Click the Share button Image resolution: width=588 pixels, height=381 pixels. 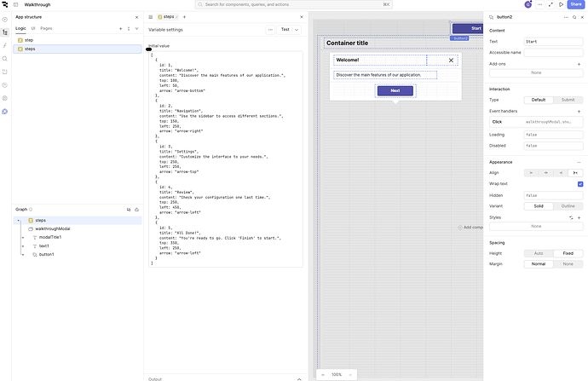[x=575, y=4]
